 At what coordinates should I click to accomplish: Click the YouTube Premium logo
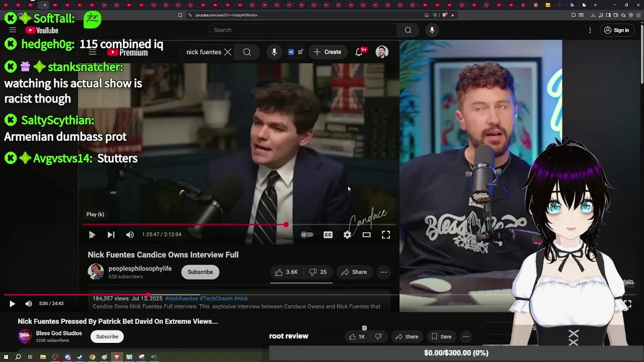pyautogui.click(x=127, y=52)
